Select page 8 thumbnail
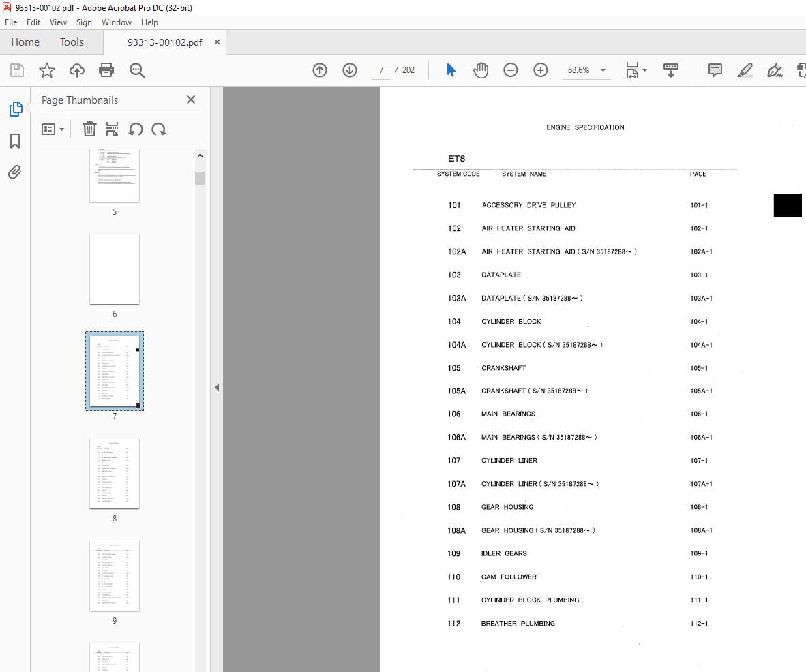 tap(115, 473)
